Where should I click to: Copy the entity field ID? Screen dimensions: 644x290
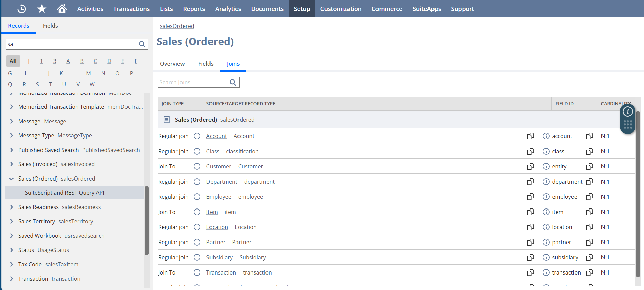coord(589,166)
